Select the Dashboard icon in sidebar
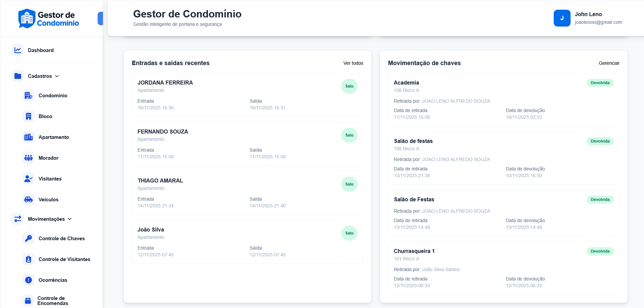 click(18, 50)
